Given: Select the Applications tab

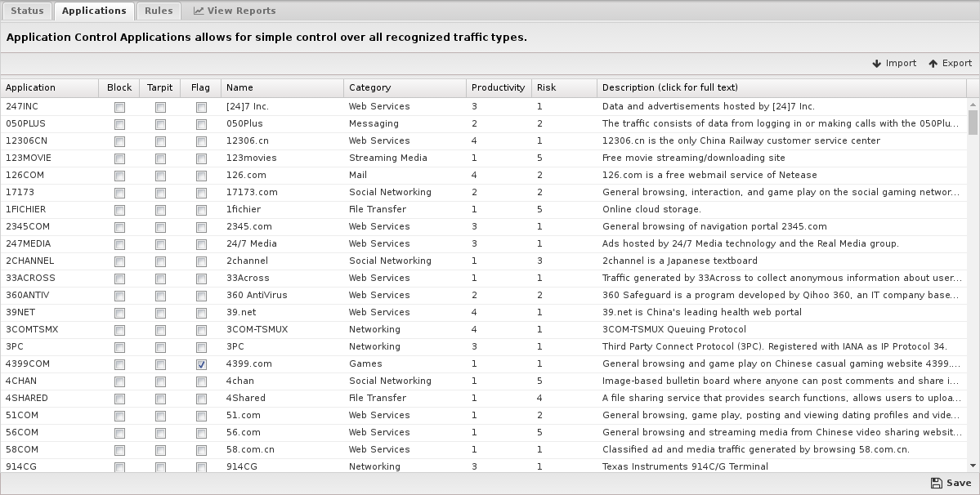Looking at the screenshot, I should [x=94, y=11].
